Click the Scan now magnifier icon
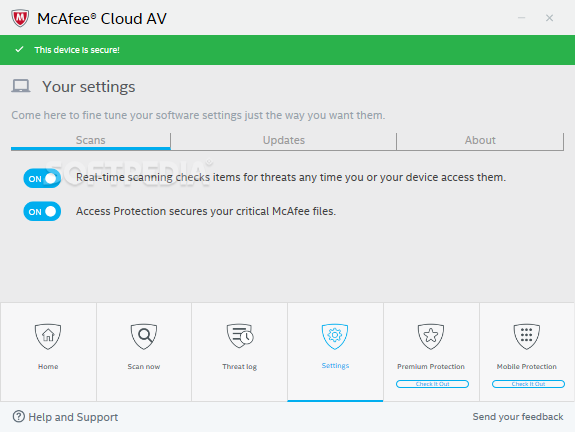 click(144, 336)
